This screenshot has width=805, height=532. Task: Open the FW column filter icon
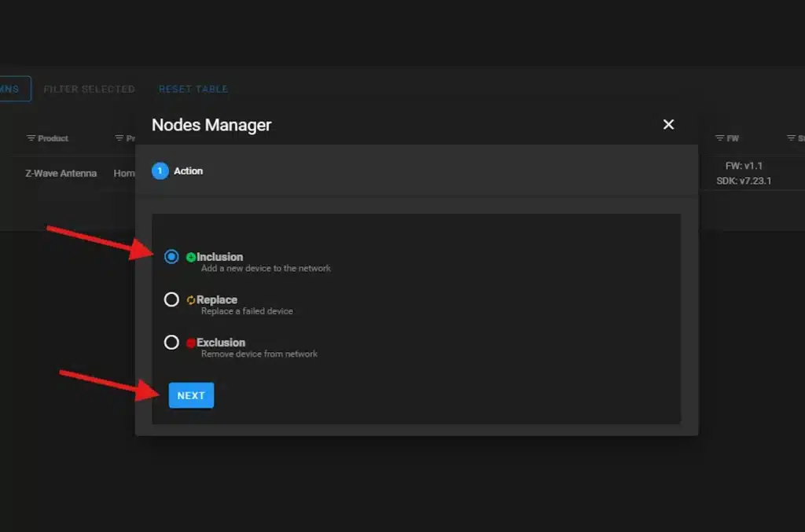click(720, 138)
